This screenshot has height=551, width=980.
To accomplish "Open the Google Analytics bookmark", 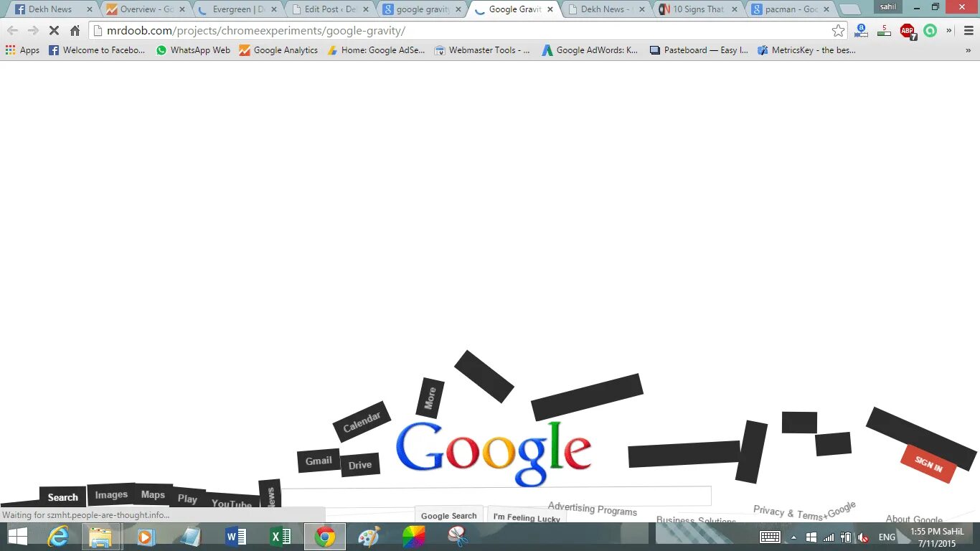I will click(278, 50).
